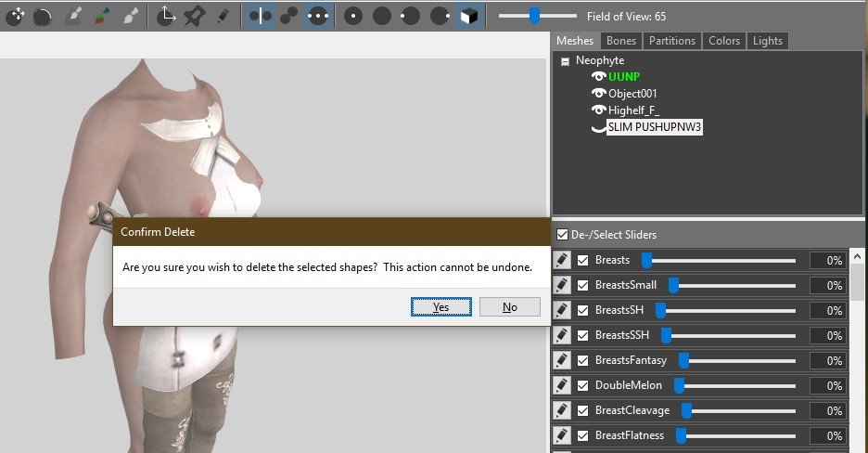This screenshot has height=453, width=868.
Task: Hide the UUNP mesh with eye icon
Action: (x=598, y=77)
